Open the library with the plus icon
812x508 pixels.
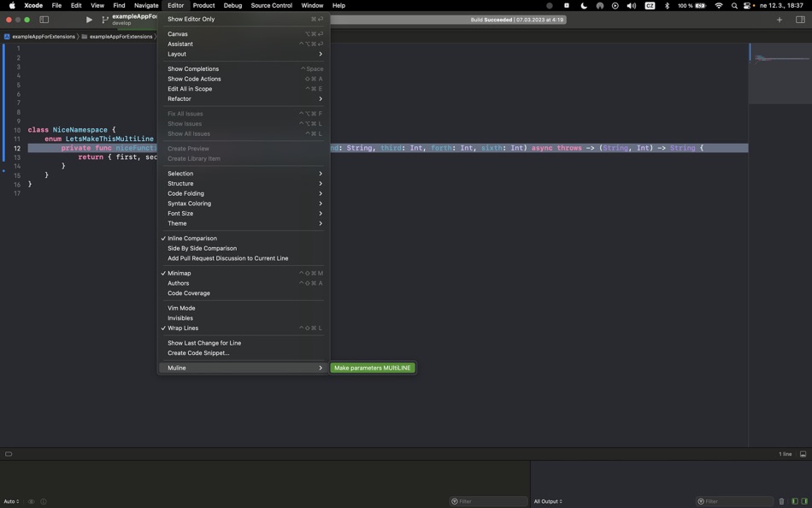coord(780,20)
